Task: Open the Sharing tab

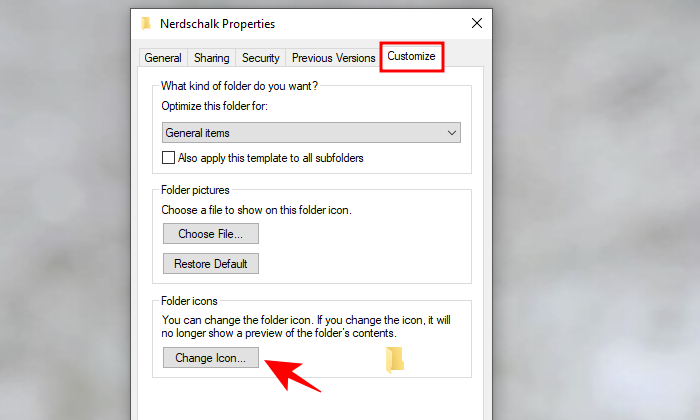Action: 212,58
